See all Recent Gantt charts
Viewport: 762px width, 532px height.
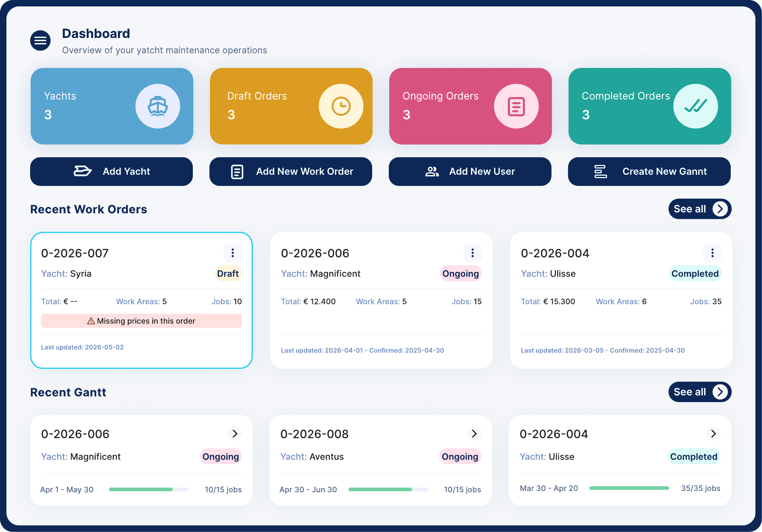coord(700,392)
